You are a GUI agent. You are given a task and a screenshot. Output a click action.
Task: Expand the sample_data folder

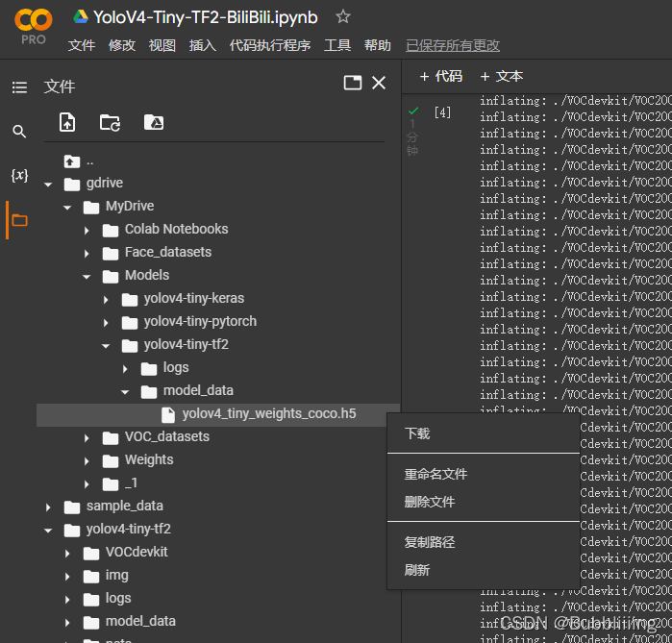click(x=48, y=507)
